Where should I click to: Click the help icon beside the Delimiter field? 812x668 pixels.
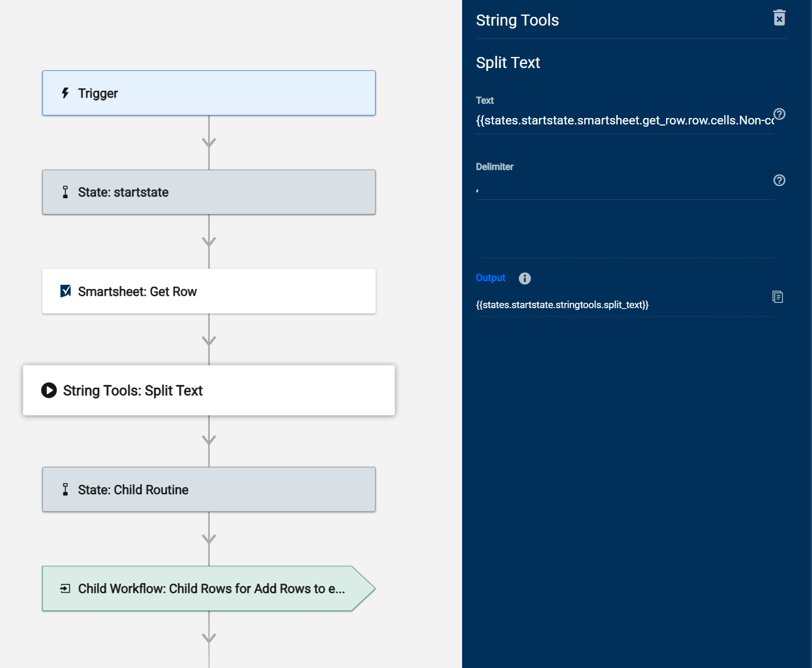click(779, 180)
